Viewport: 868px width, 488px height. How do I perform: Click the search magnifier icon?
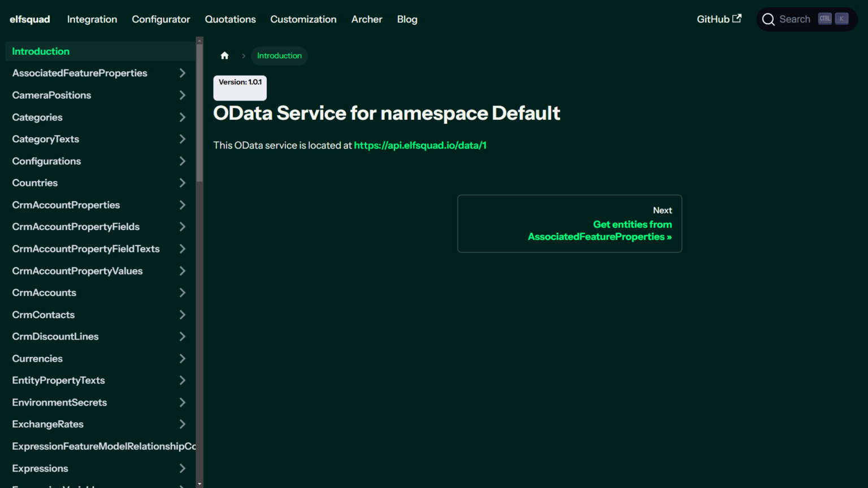[768, 20]
